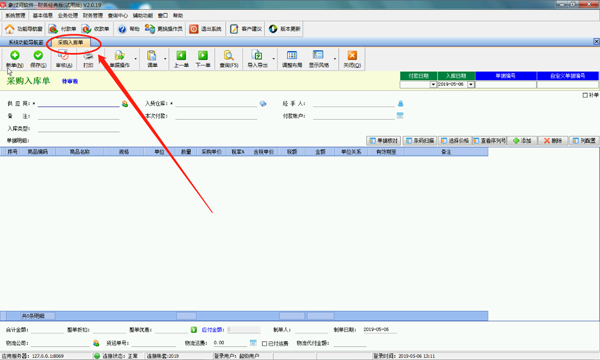The image size is (600, 360).
Task: Click the 列配置 button
Action: 584,141
